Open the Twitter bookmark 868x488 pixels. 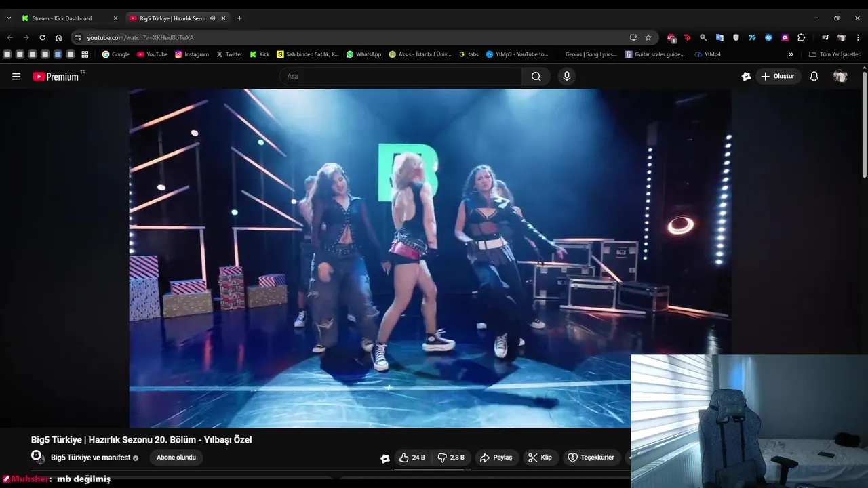(x=229, y=54)
